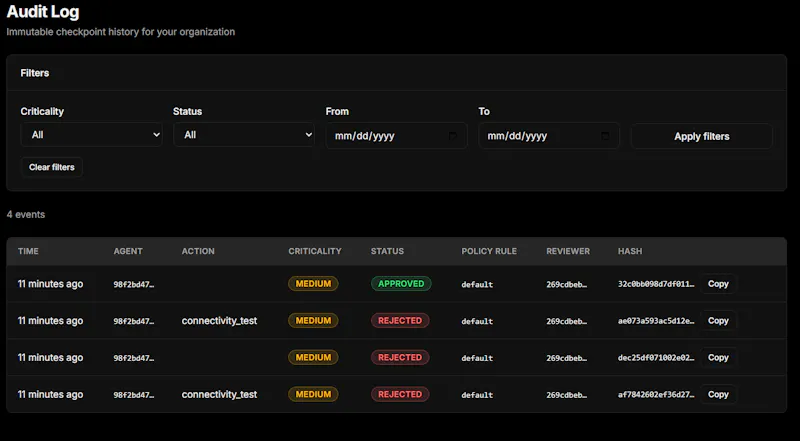Viewport: 800px width, 441px height.
Task: Click hash text af7842602ef36d27
Action: (x=656, y=395)
